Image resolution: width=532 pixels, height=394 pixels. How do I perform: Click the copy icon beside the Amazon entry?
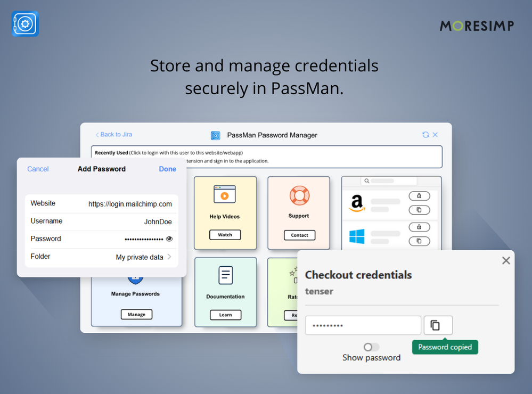419,209
